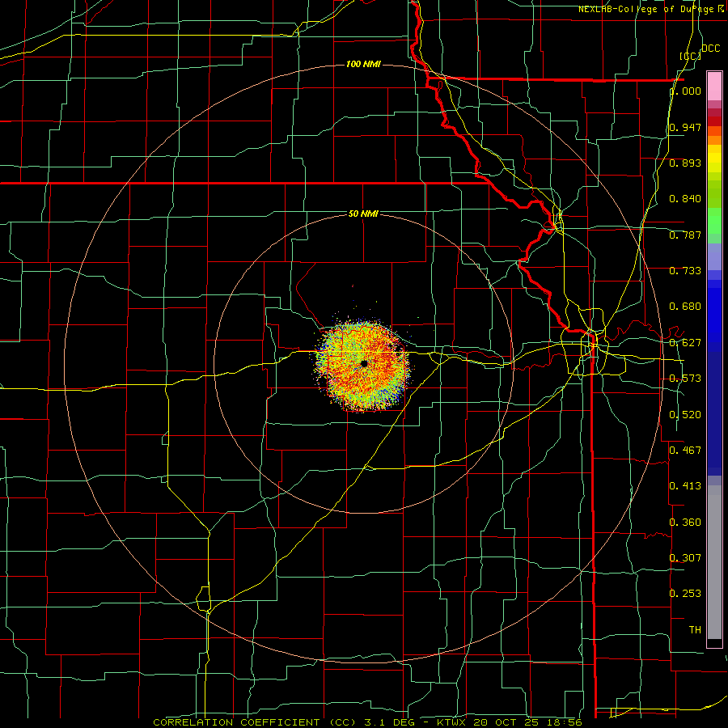Click the '0.573' scale value
The height and width of the screenshot is (728, 728).
[x=685, y=379]
